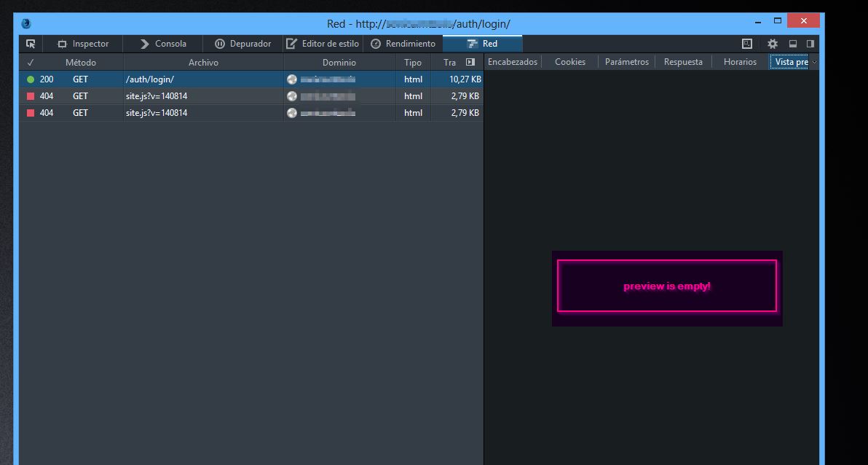The height and width of the screenshot is (465, 868).
Task: Dock the toolbox to side icon
Action: coord(810,44)
